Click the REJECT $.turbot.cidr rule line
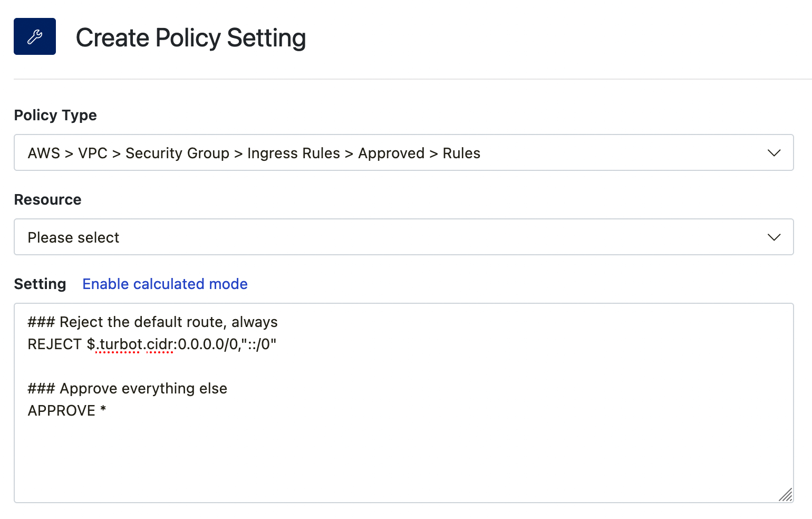 click(x=152, y=344)
